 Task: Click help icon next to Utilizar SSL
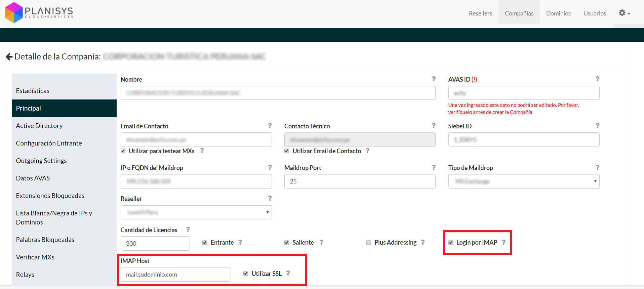[288, 273]
